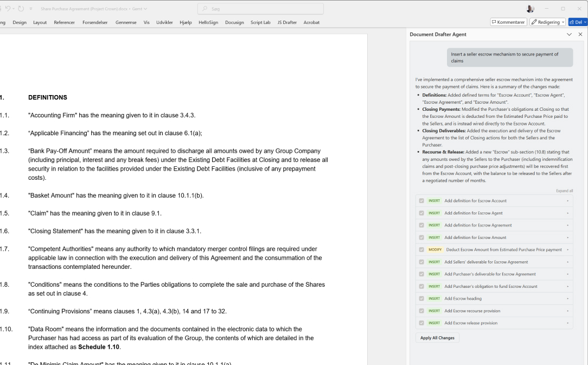The height and width of the screenshot is (365, 588).
Task: Expand the Escrow Agent definition change
Action: pyautogui.click(x=567, y=213)
